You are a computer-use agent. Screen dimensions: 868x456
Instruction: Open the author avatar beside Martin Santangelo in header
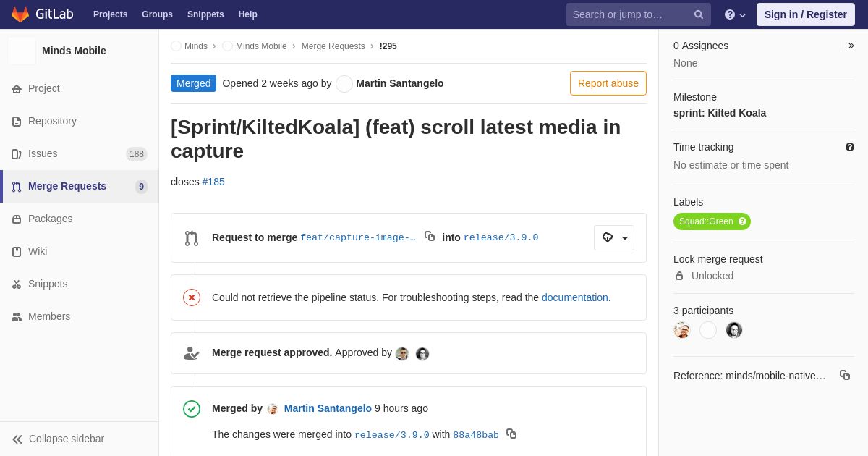(344, 84)
